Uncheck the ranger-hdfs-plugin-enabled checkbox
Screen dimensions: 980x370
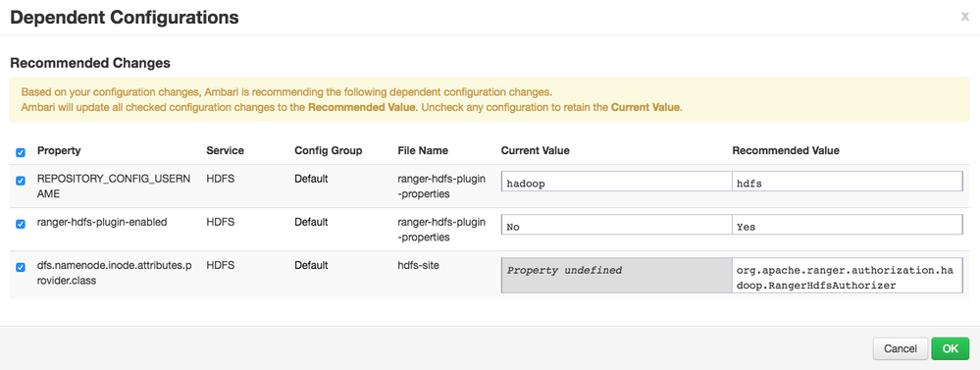coord(21,224)
